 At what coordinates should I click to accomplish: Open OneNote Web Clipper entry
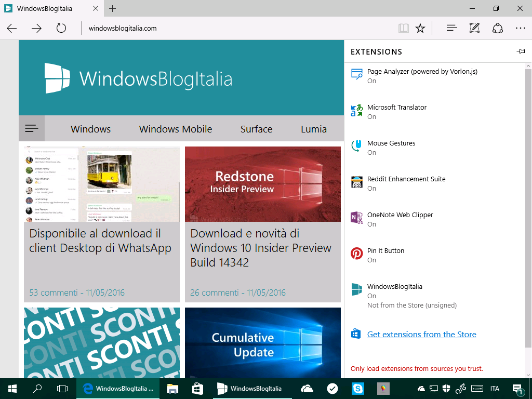[435, 219]
